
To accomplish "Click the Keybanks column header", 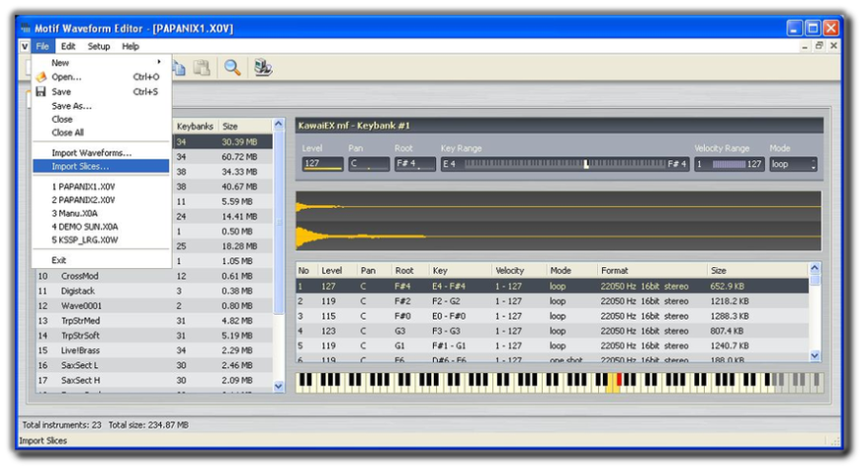I will coord(195,127).
